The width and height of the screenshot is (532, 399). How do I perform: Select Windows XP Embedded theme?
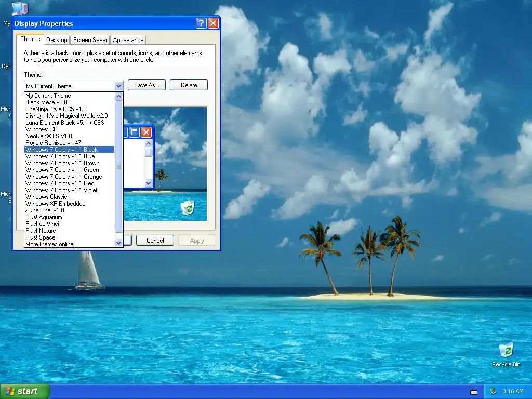pyautogui.click(x=70, y=204)
